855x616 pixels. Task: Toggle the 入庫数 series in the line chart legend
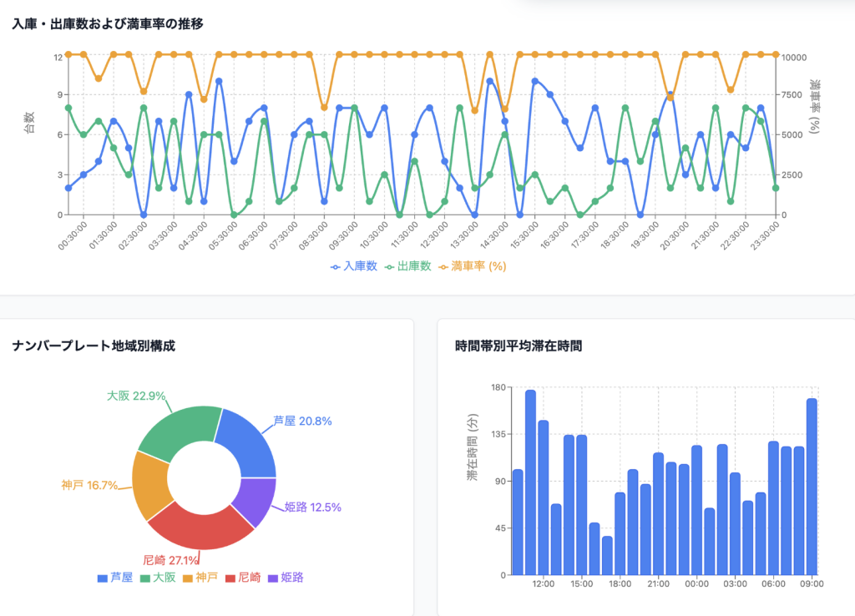(354, 266)
